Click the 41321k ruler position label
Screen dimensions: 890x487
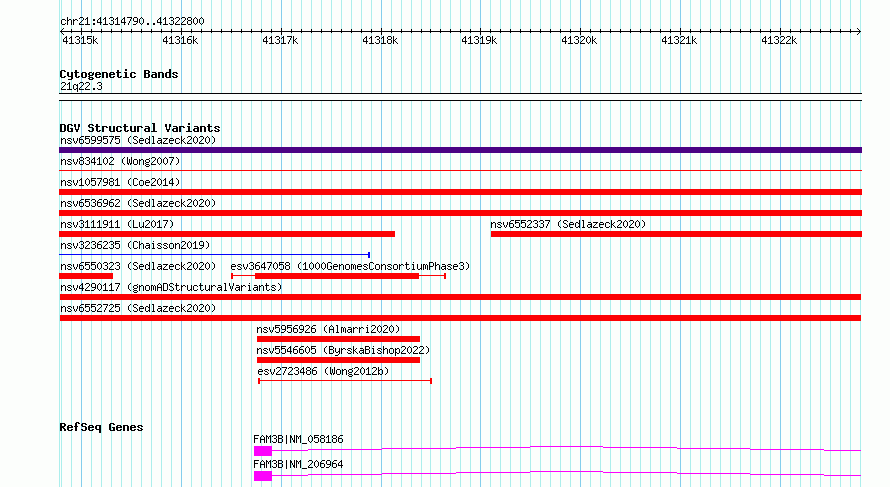pyautogui.click(x=679, y=40)
